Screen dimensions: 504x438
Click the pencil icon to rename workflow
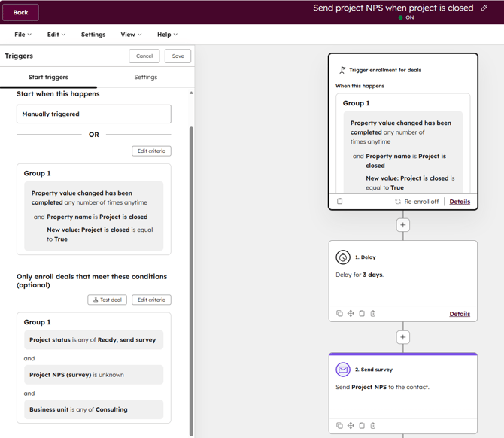[x=484, y=8]
